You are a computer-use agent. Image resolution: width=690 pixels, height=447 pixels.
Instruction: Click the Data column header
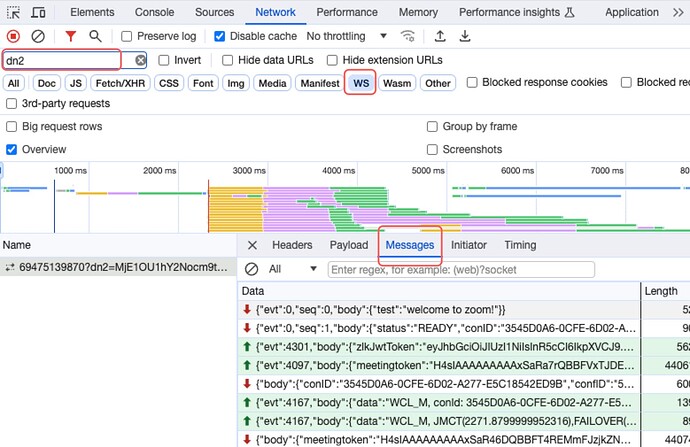(439, 291)
